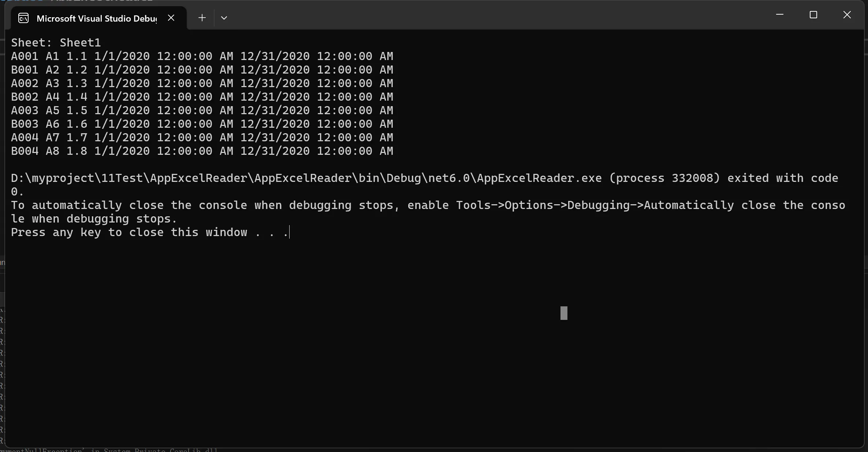Click the gray block cursor in console
The width and height of the screenshot is (868, 452).
(564, 313)
